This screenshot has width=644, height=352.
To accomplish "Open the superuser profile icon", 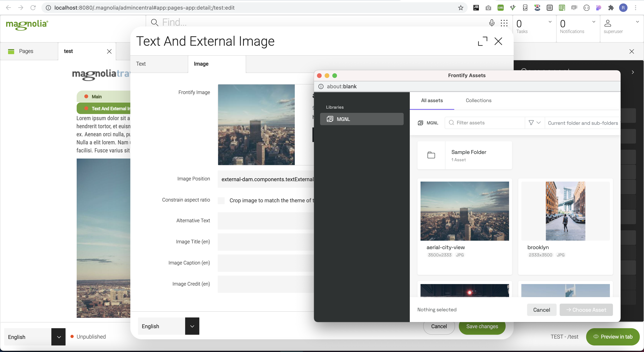I will (608, 23).
